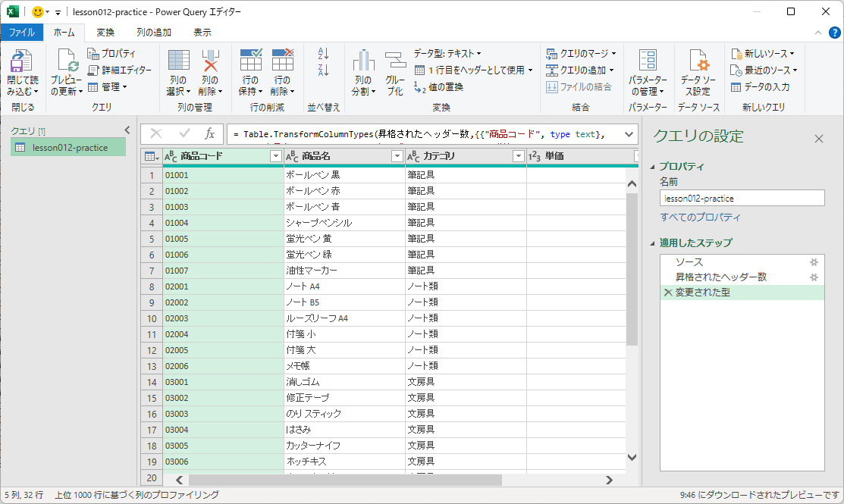Delete the 変更された型 step
This screenshot has height=504, width=844.
coord(668,293)
